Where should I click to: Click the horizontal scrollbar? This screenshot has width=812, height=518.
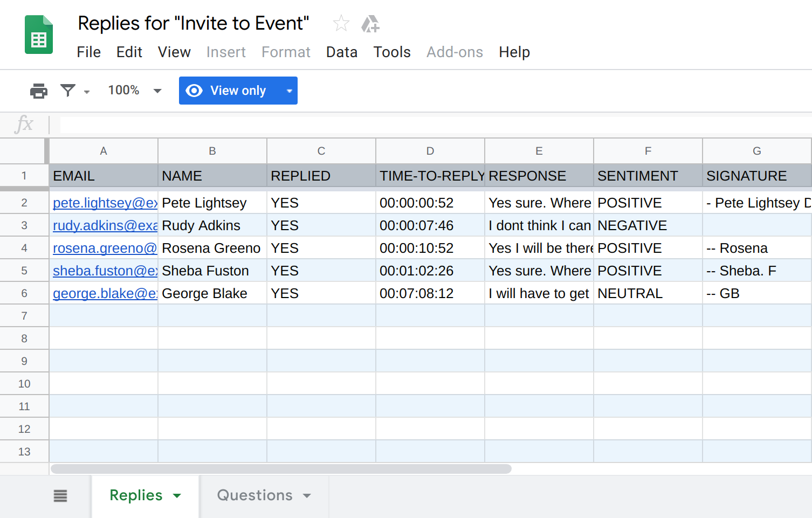(280, 469)
